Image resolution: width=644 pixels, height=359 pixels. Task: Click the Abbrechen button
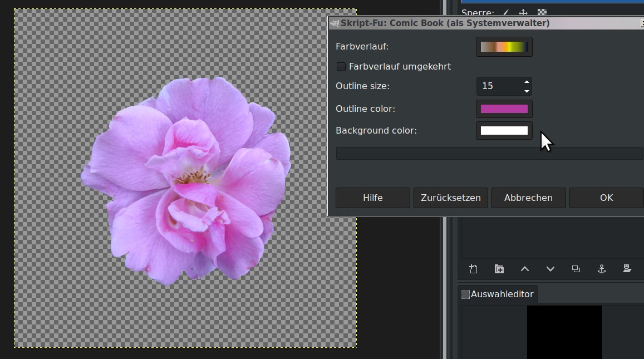528,198
